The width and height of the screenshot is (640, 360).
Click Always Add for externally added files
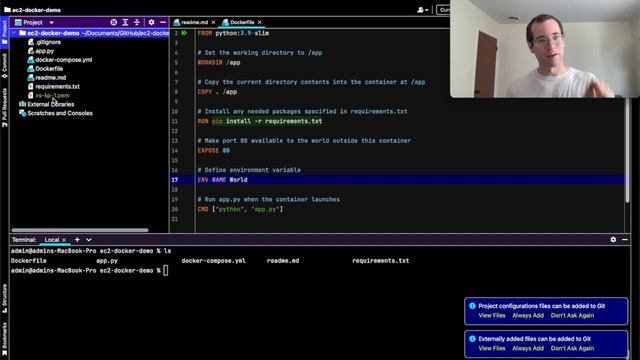pos(528,349)
